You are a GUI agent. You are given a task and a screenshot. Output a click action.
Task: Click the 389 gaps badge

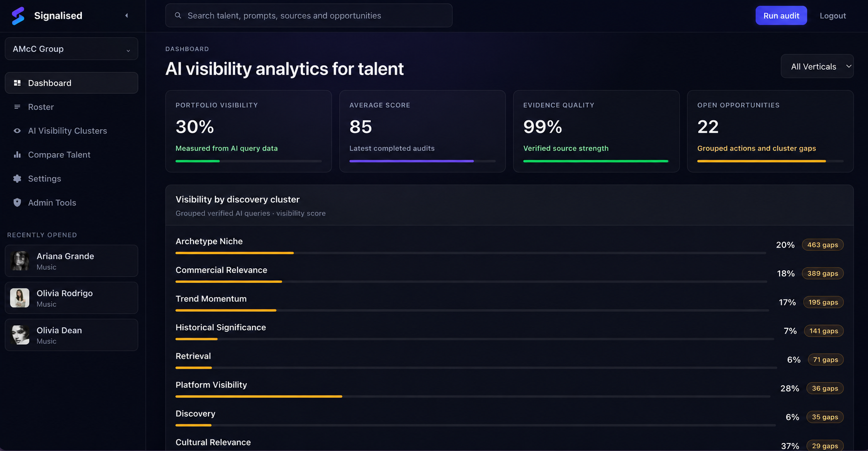823,273
